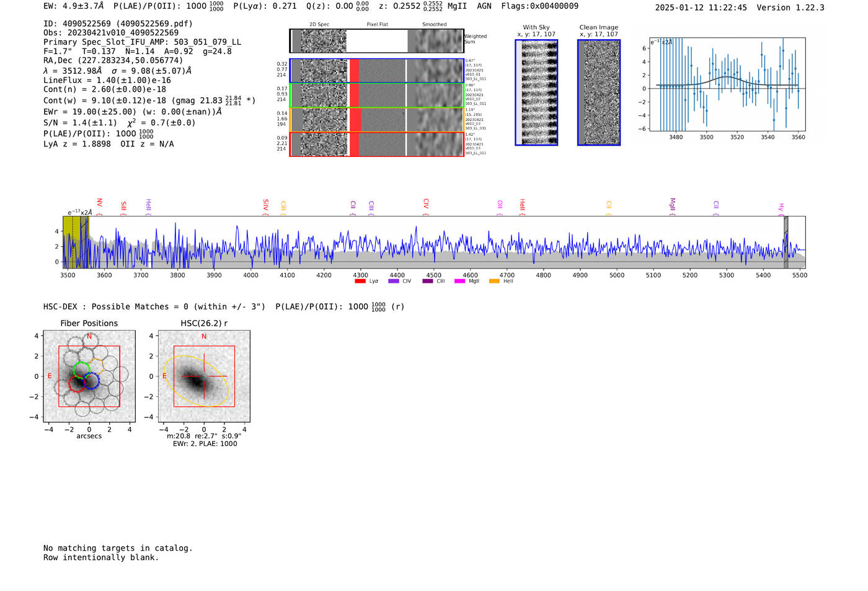Click the dark purple CIII legend swatch
This screenshot has height=591, width=868.
coord(428,282)
